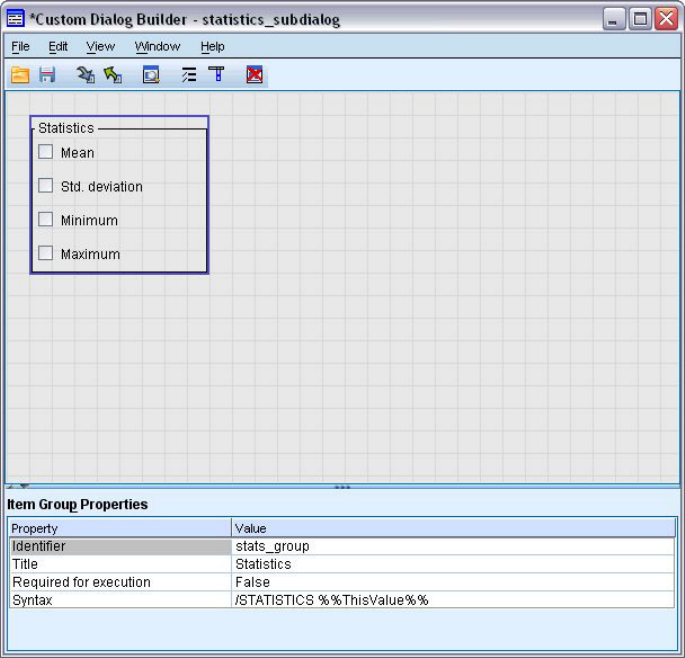Click the blue T toolbar icon
The height and width of the screenshot is (658, 685).
point(216,75)
